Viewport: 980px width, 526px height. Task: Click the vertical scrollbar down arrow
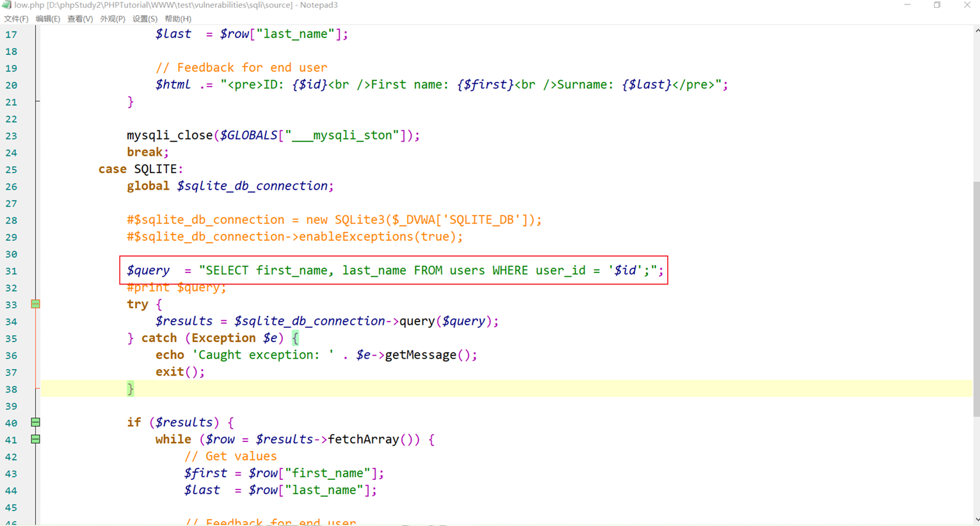point(977,520)
